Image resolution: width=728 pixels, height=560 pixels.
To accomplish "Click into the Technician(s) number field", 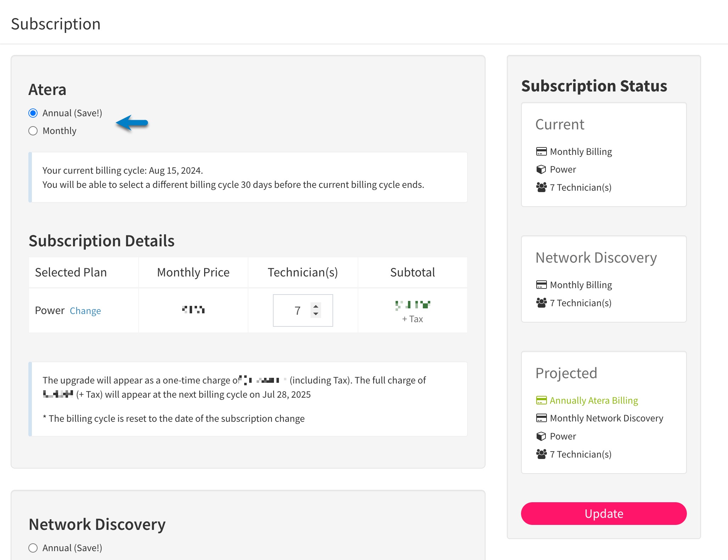I will (x=303, y=310).
